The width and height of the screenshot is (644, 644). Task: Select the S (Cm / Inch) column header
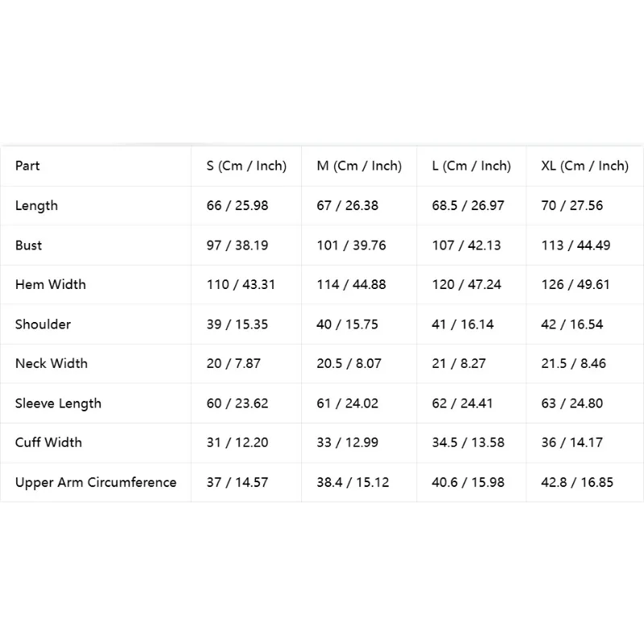[246, 166]
